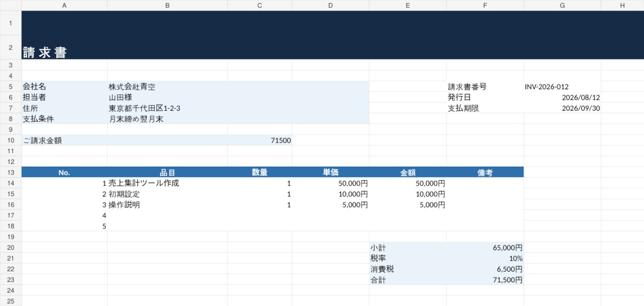Click the 10,000円 amount in 金額 column

click(x=408, y=194)
